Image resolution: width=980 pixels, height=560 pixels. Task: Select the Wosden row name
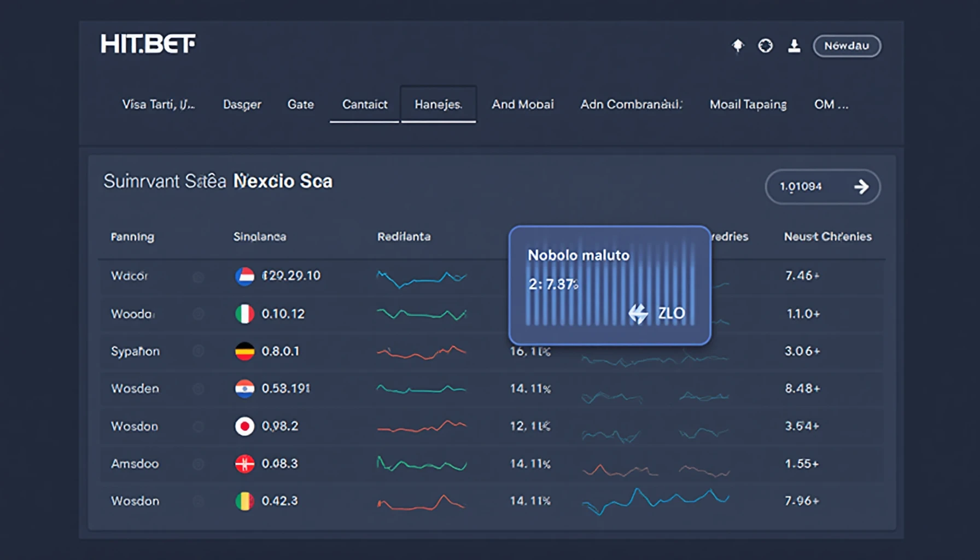(135, 389)
